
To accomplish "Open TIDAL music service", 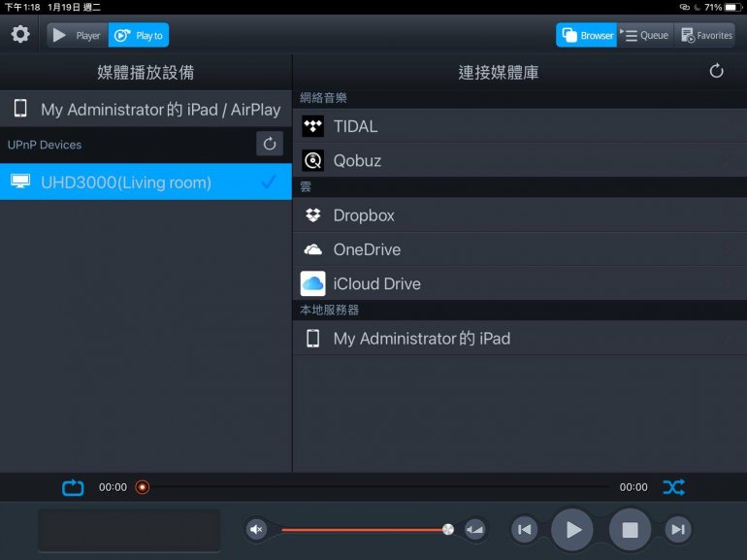I will tap(520, 126).
